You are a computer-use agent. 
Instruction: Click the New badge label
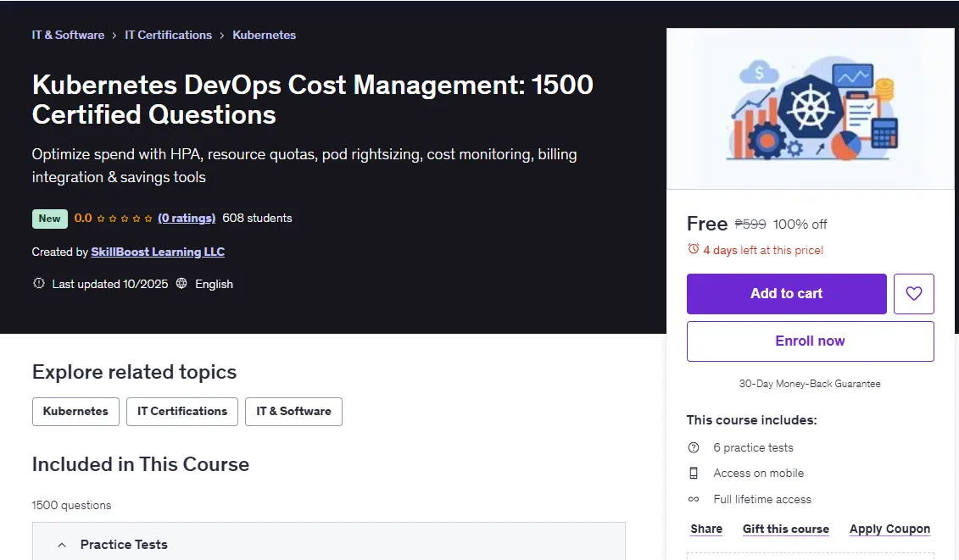49,219
